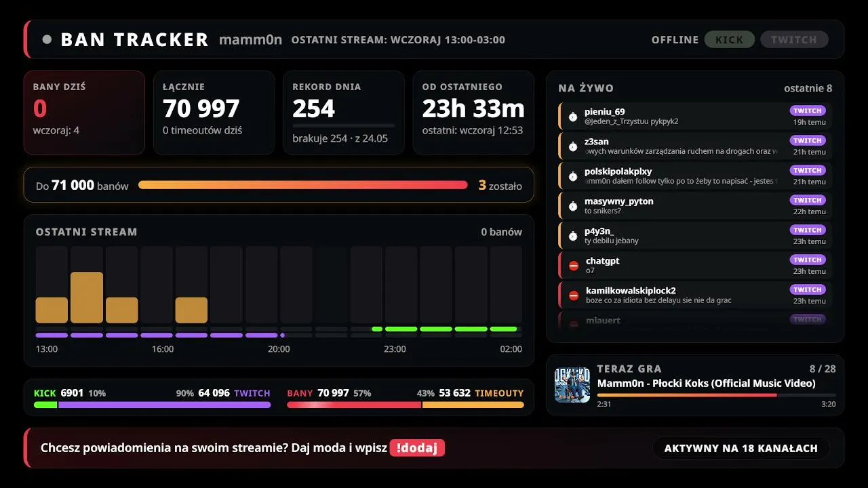Click the stopwatch icon beside masywny_pyton
The image size is (868, 488).
coord(573,206)
